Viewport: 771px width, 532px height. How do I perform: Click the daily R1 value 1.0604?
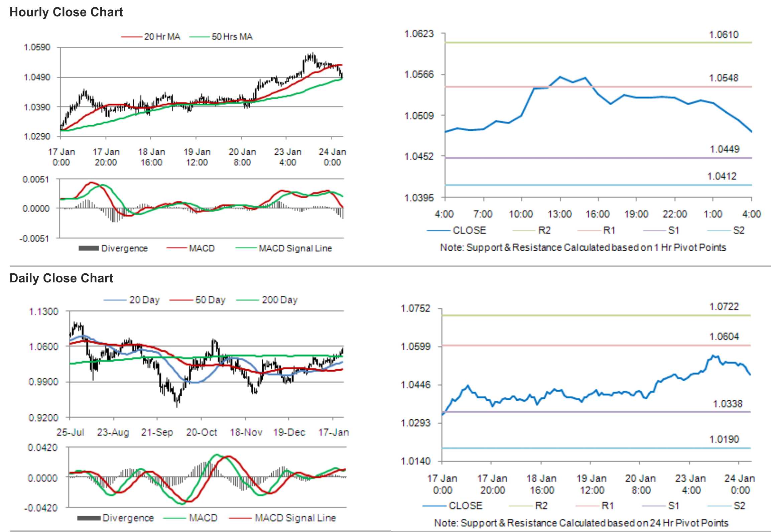coord(724,337)
